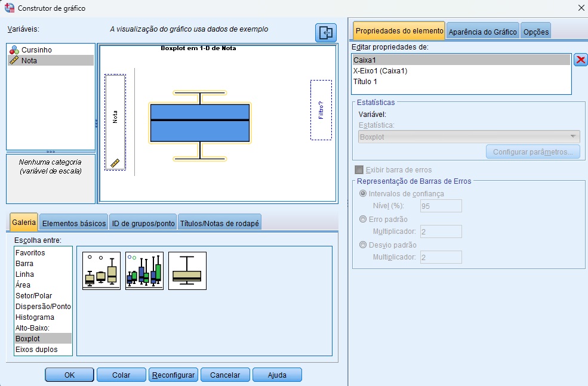Viewport: 588px width, 386px height.
Task: Select Linha gallery category
Action: click(x=43, y=274)
